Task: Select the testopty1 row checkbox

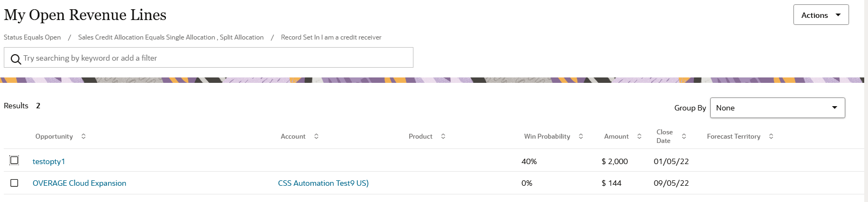Action: point(15,160)
